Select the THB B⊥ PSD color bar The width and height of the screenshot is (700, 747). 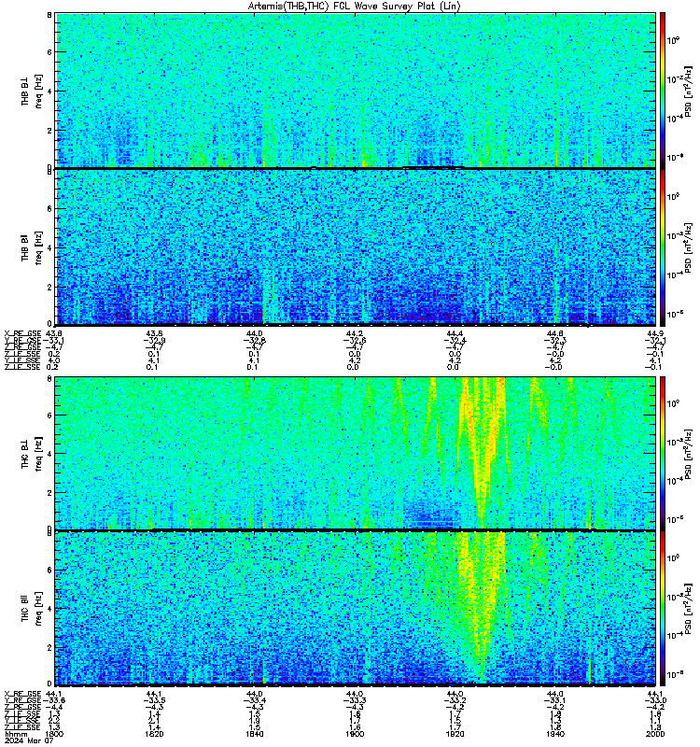tap(663, 90)
